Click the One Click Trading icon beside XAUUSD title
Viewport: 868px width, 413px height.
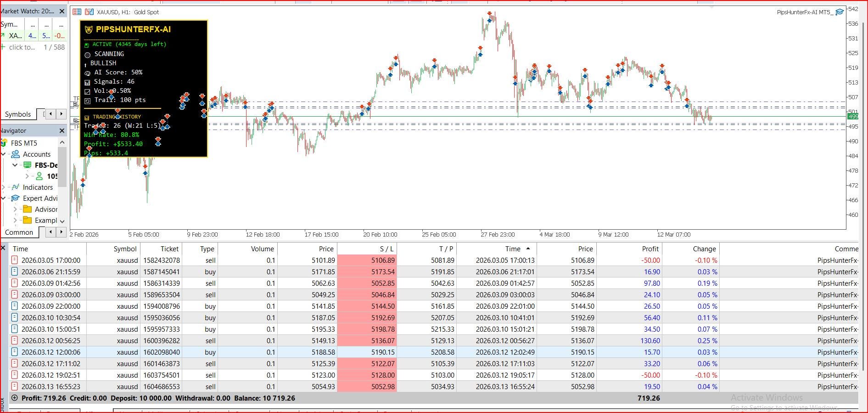coord(89,12)
